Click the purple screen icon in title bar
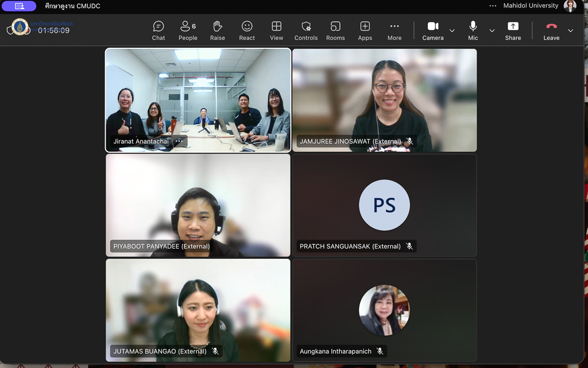The width and height of the screenshot is (588, 368). pos(19,6)
